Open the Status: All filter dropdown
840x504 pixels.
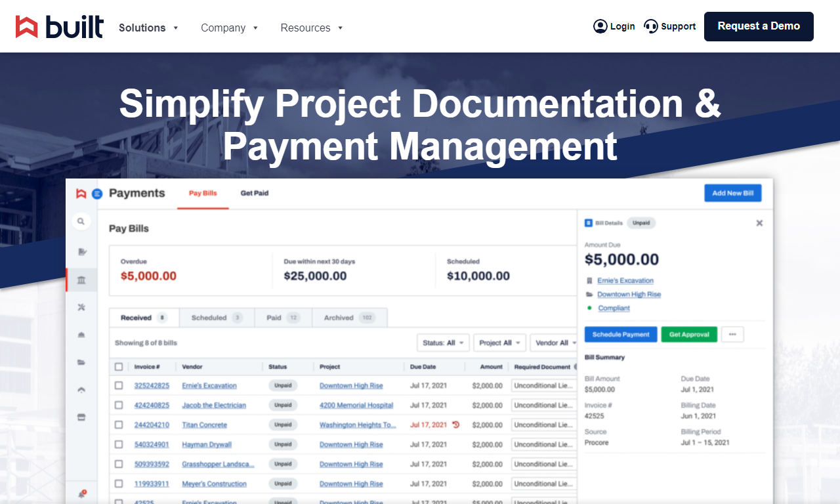tap(443, 343)
